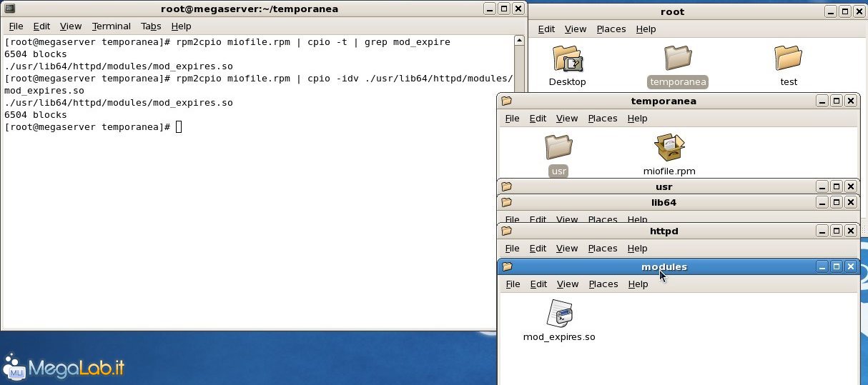Click the miofile.rpm file name label
Screen dimensions: 868x385
[x=669, y=171]
